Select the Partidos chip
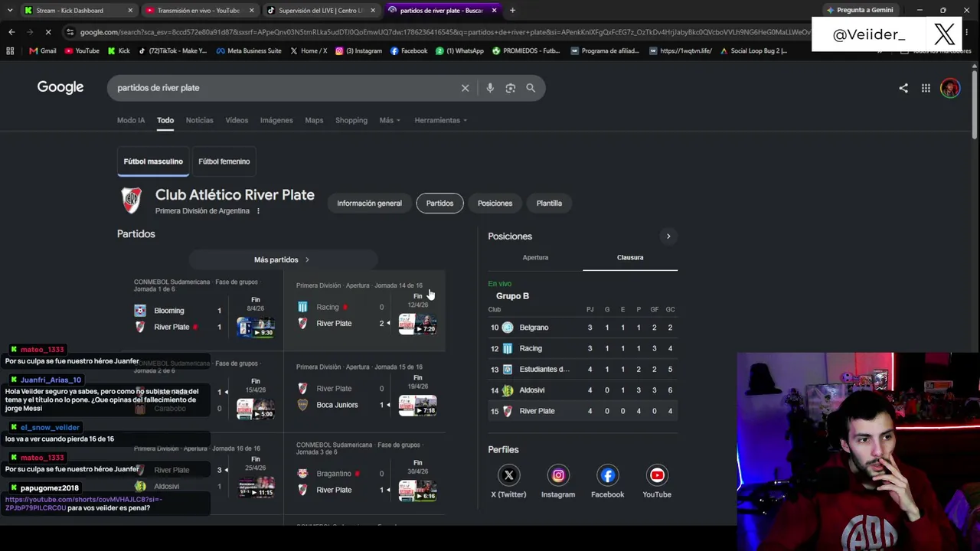980x551 pixels. coord(439,204)
